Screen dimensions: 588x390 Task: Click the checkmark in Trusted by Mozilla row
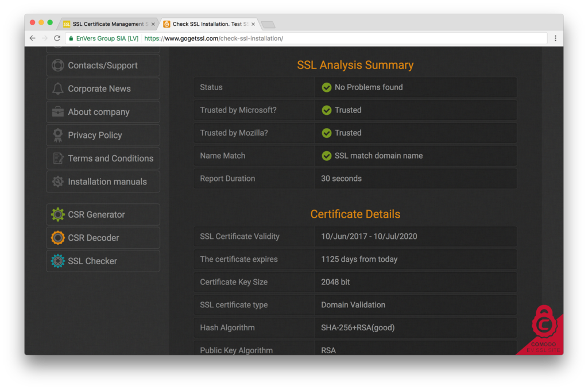[327, 133]
